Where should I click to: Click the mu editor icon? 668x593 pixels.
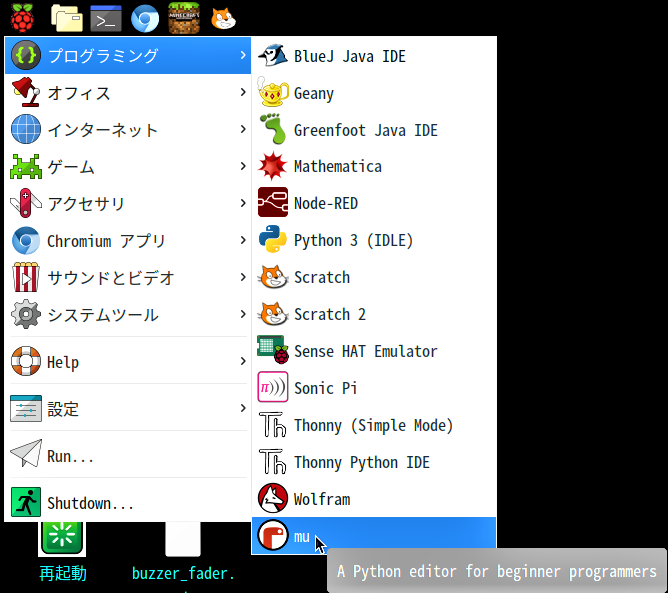click(x=273, y=535)
